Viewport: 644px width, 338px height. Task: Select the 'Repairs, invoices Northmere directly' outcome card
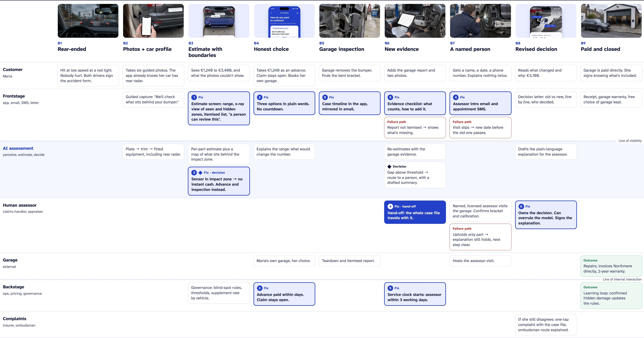click(x=611, y=266)
